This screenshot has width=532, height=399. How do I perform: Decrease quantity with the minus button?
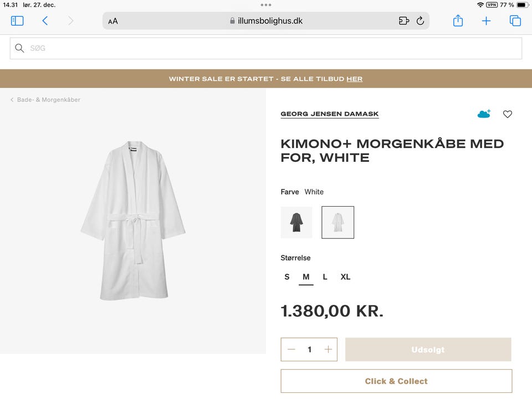291,350
